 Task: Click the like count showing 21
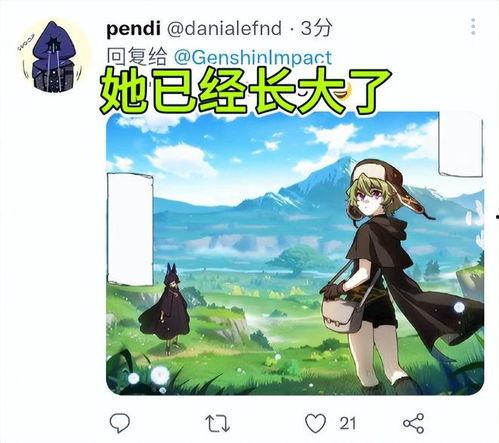348,423
